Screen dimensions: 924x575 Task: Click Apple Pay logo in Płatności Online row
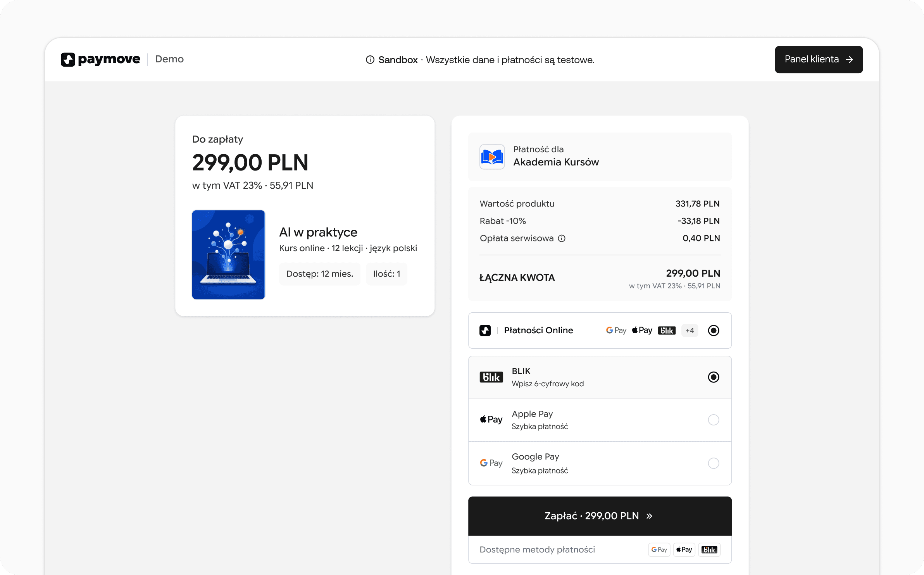(x=642, y=330)
